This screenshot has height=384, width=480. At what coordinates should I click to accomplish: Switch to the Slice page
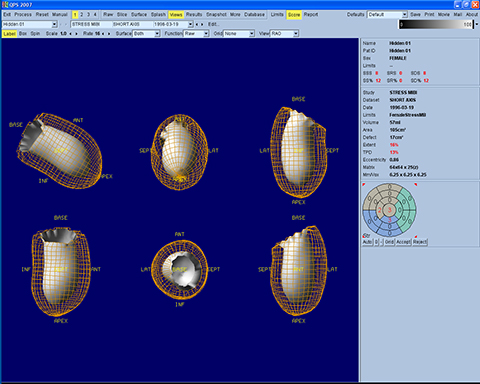pos(122,15)
